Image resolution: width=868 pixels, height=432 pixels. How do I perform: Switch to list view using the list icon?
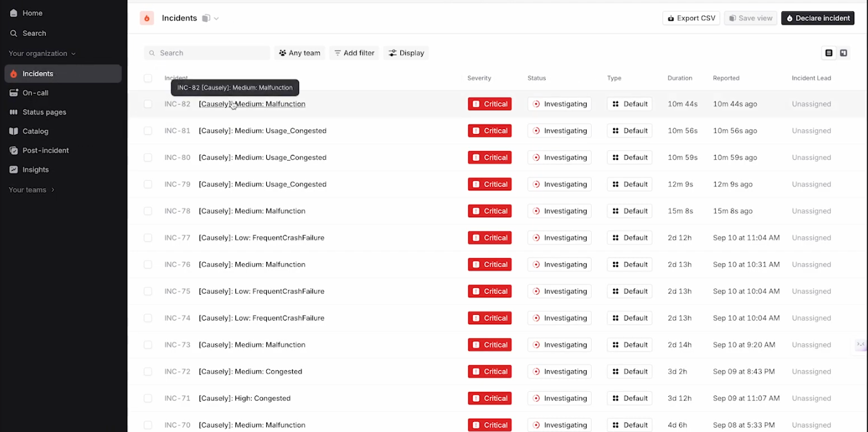tap(828, 53)
